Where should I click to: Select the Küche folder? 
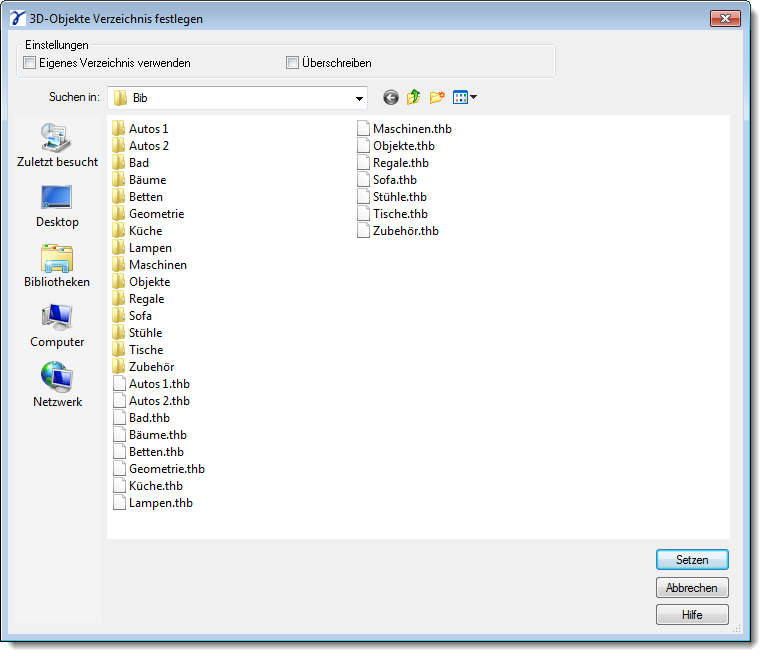(x=137, y=231)
